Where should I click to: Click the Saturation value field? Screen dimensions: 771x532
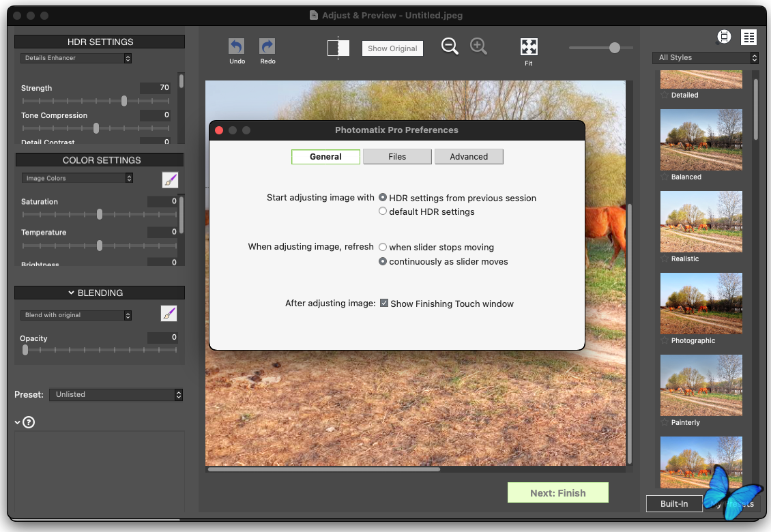tap(162, 201)
